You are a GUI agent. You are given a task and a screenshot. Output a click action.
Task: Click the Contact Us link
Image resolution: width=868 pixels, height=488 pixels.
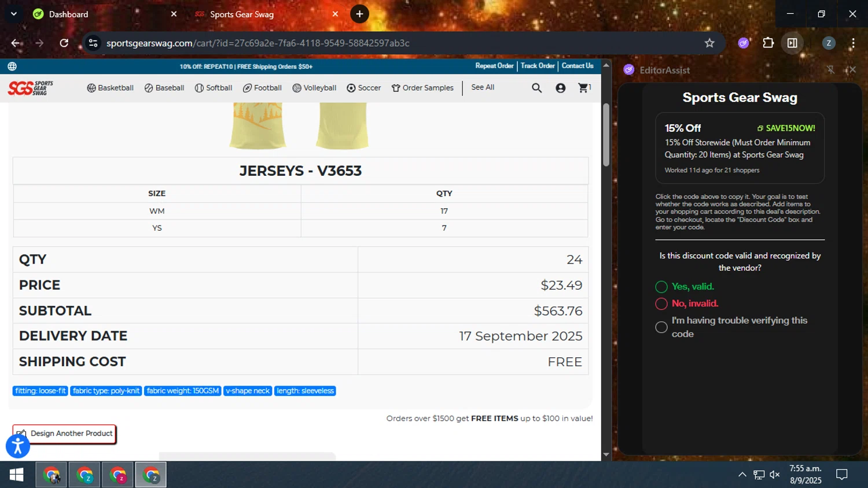tap(578, 66)
